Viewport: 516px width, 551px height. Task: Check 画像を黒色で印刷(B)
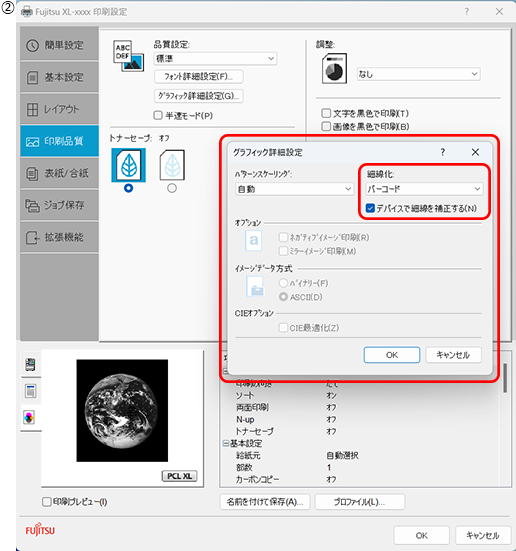(x=326, y=126)
